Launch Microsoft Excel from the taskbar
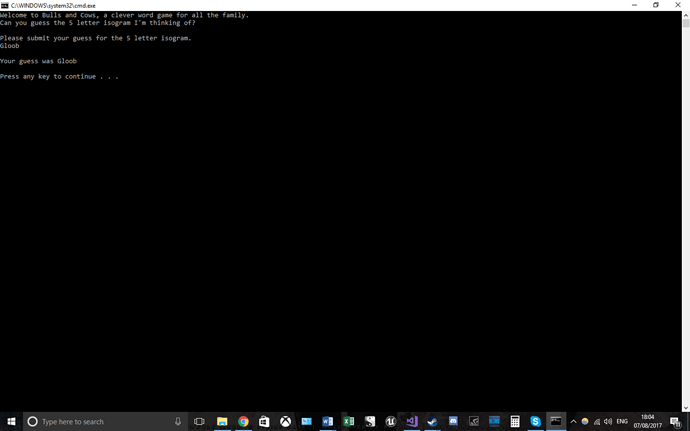Image resolution: width=690 pixels, height=431 pixels. point(349,421)
